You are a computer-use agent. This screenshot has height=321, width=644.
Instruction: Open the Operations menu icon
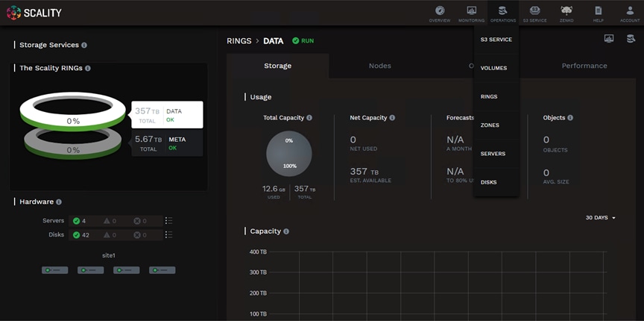coord(502,10)
